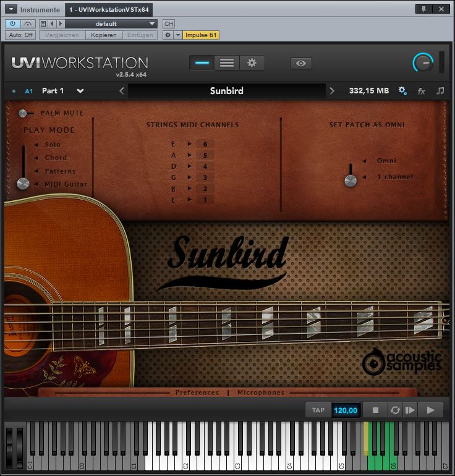Screen dimensions: 455x476
Task: Change B string channel 2 selector
Action: 205,189
